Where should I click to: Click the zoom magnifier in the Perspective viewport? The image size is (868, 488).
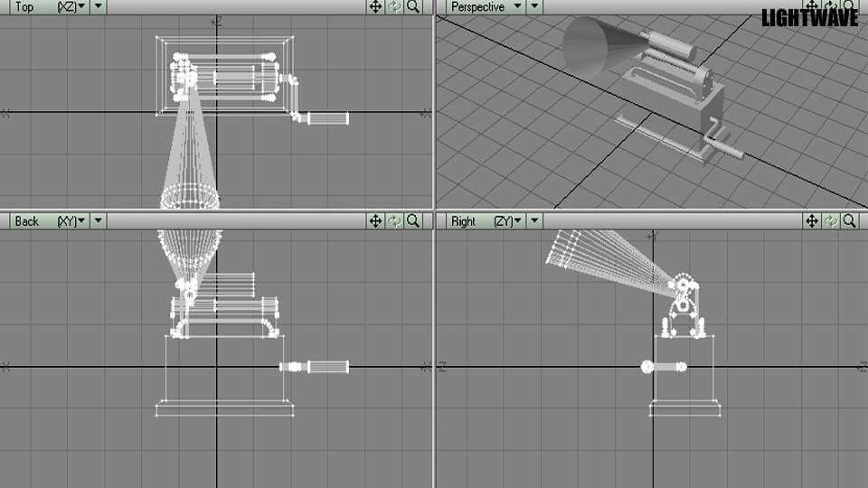(850, 6)
